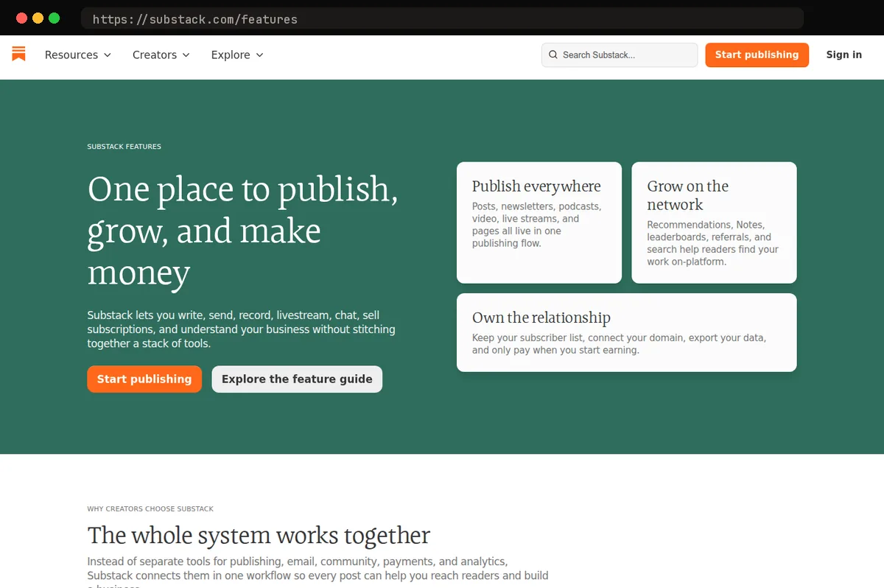Image resolution: width=884 pixels, height=588 pixels.
Task: Click the browser URL address bar
Action: click(442, 19)
